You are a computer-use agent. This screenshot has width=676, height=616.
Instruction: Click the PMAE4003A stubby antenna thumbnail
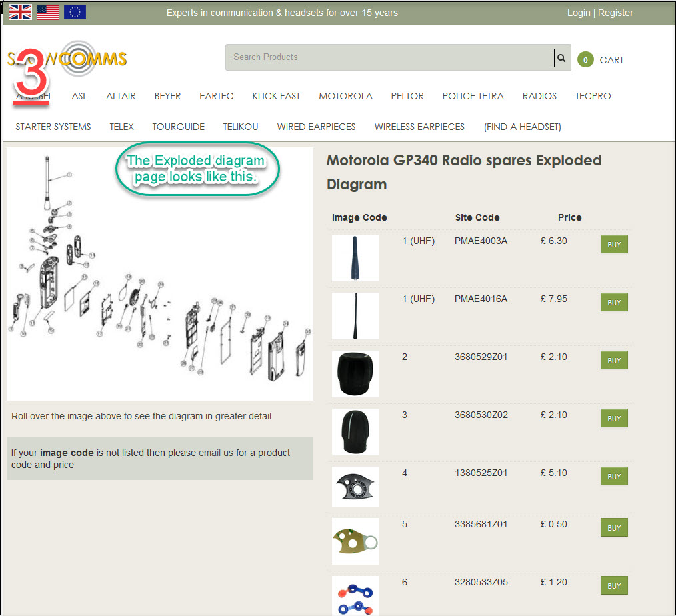355,258
